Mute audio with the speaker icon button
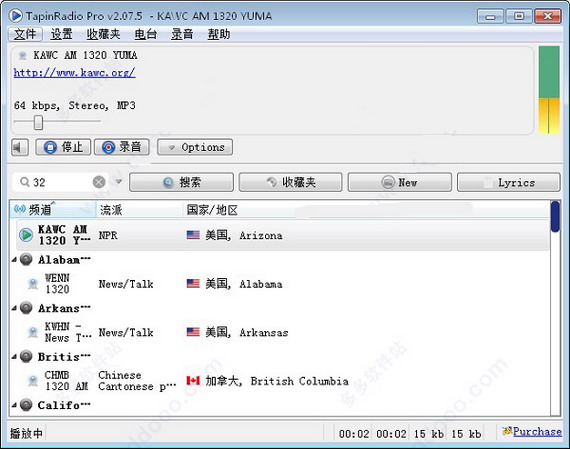Viewport: 570px width, 449px height. [x=20, y=147]
